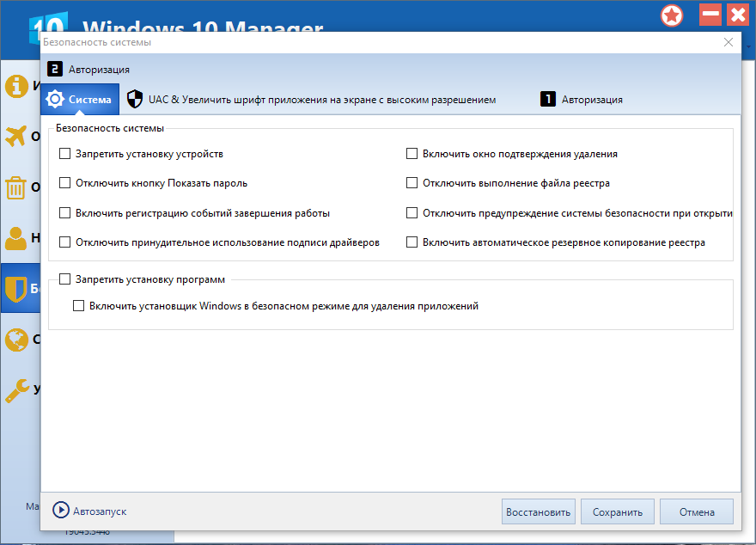Close the Windows 10 Manager main window
756x545 pixels.
point(738,15)
